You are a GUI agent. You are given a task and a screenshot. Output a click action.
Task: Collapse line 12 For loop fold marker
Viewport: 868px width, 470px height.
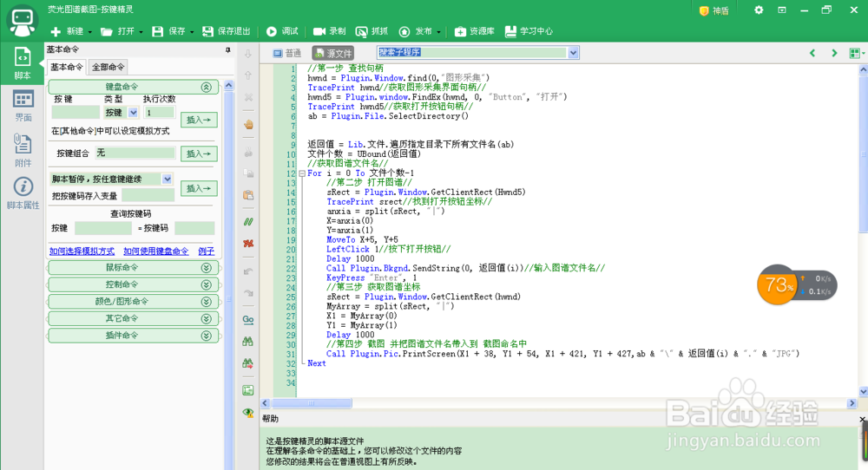[302, 173]
